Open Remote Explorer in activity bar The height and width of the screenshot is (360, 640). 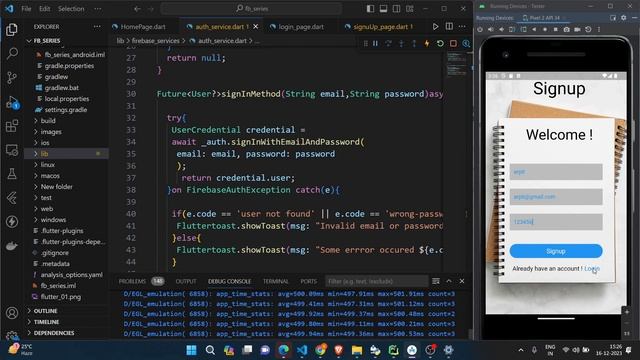(12, 150)
